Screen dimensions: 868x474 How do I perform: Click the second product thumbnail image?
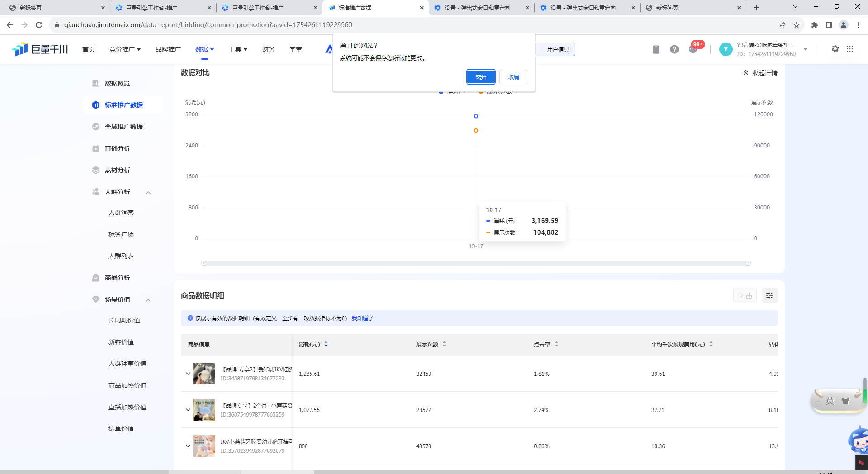click(204, 410)
